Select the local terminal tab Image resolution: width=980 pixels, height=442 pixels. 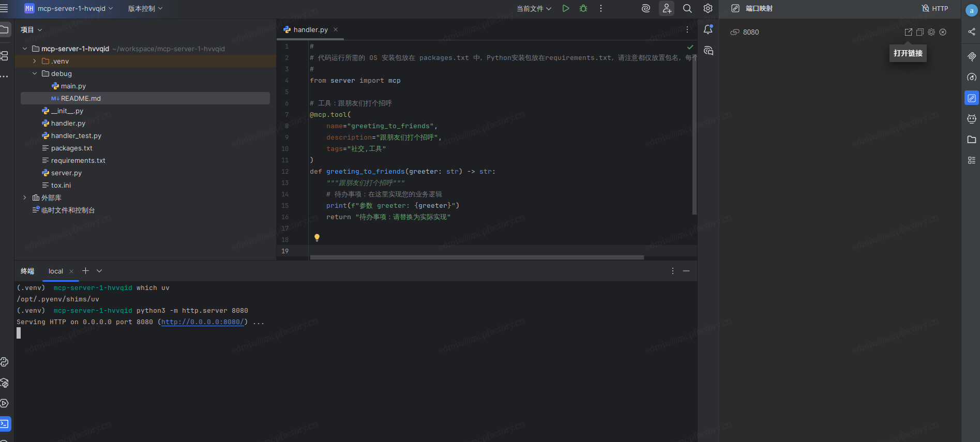56,271
